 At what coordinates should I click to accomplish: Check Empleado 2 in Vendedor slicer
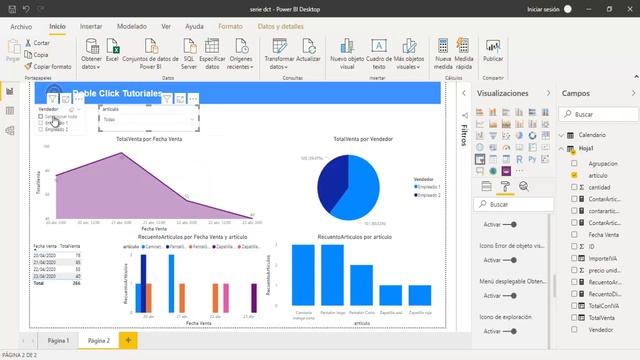click(x=40, y=129)
